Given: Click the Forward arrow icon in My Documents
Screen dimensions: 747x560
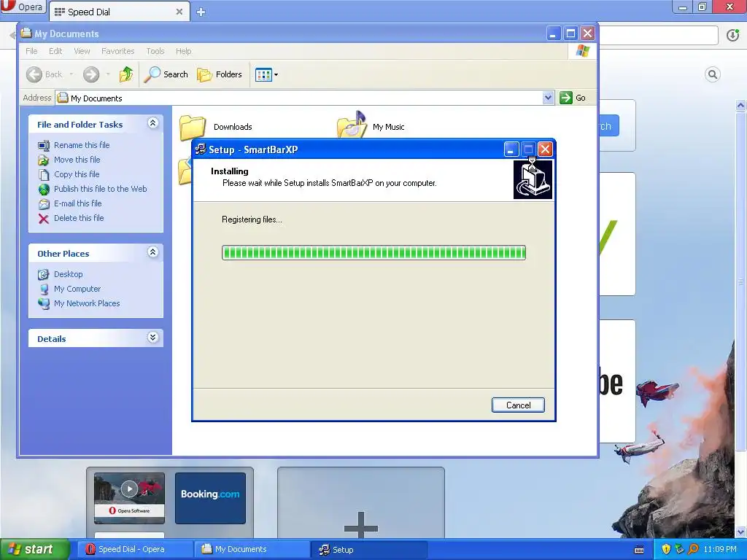Looking at the screenshot, I should pos(91,74).
